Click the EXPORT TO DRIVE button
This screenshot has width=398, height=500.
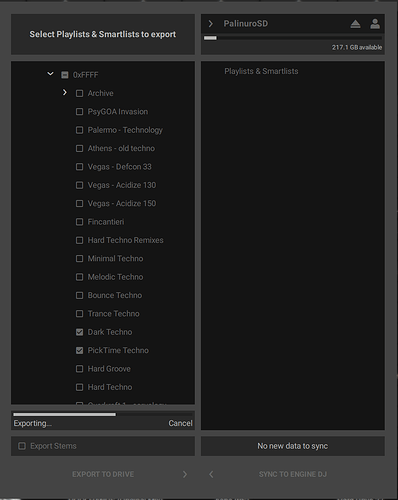click(x=103, y=474)
